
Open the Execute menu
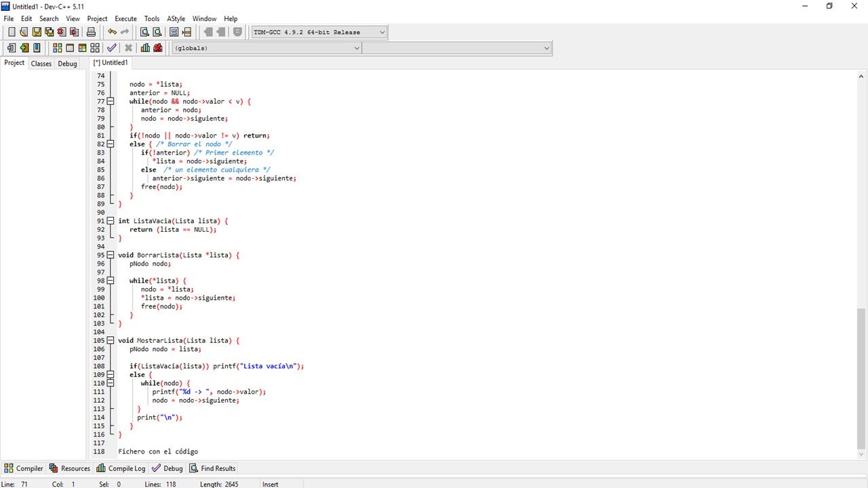(x=125, y=18)
